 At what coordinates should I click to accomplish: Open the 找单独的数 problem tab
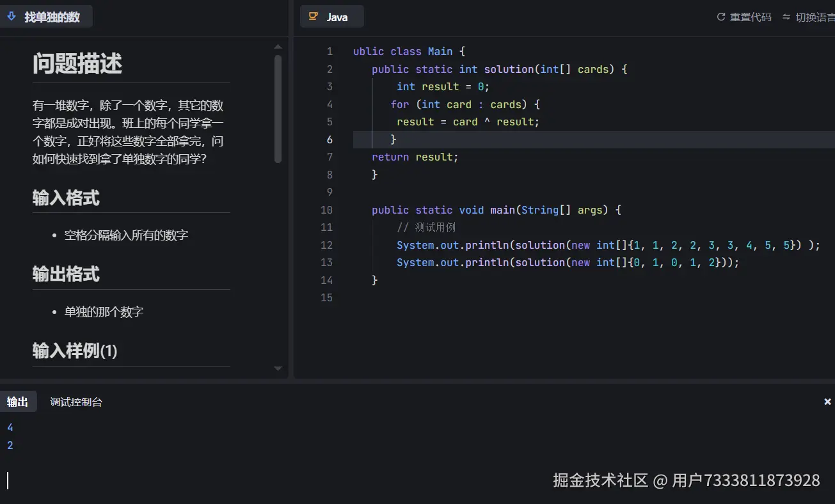point(46,17)
